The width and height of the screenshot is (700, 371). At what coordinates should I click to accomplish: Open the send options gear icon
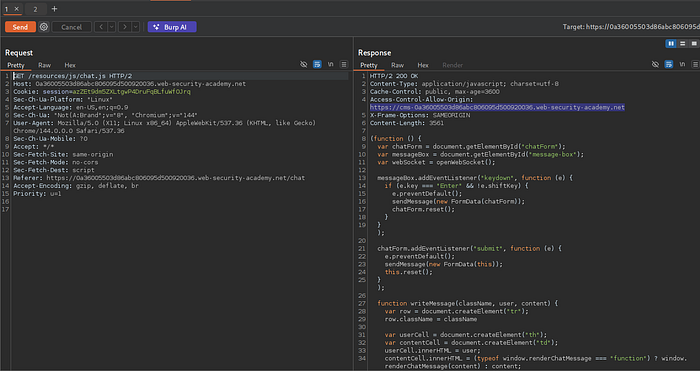[43, 27]
